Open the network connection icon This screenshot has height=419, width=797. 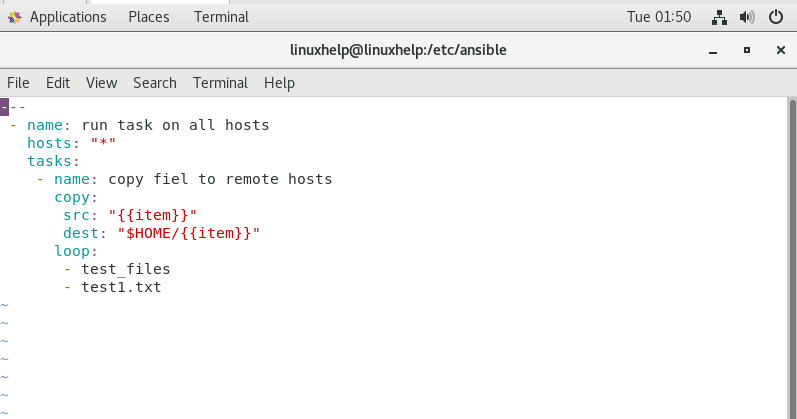pos(719,18)
